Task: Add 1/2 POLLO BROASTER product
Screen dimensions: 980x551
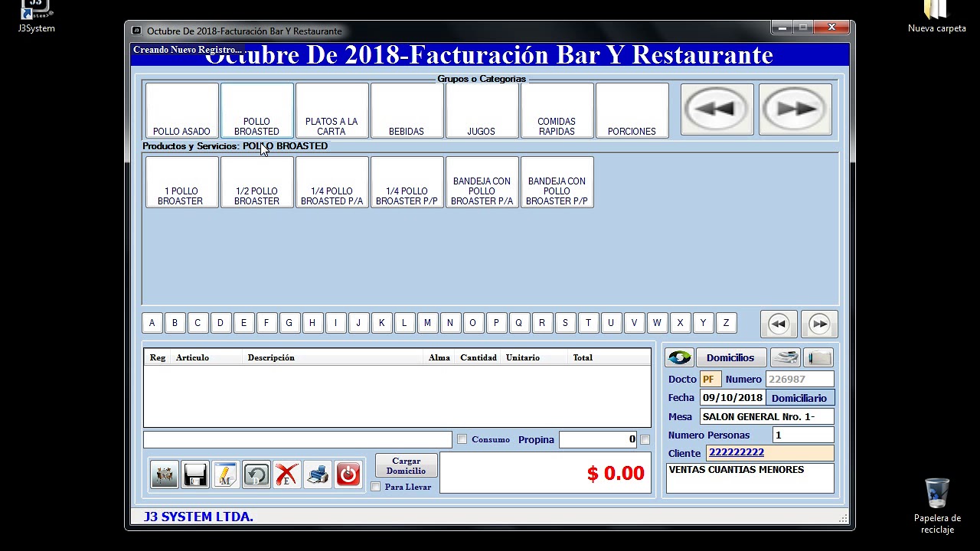Action: (256, 182)
